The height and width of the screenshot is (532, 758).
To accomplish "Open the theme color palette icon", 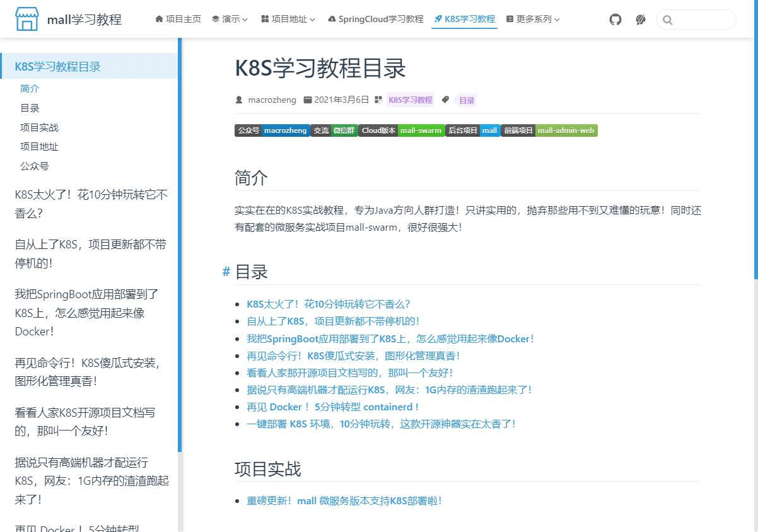I will pos(641,20).
